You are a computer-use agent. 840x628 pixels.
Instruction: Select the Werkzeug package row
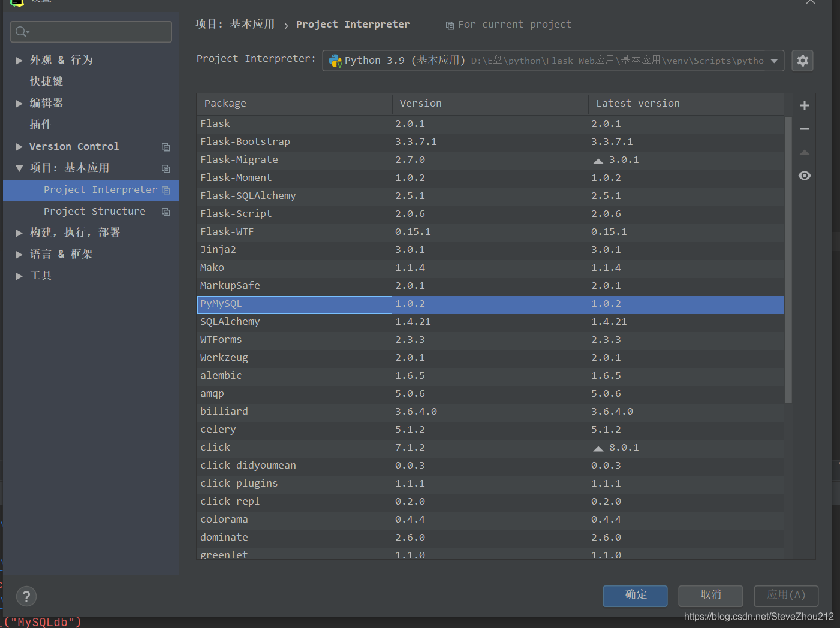(490, 358)
